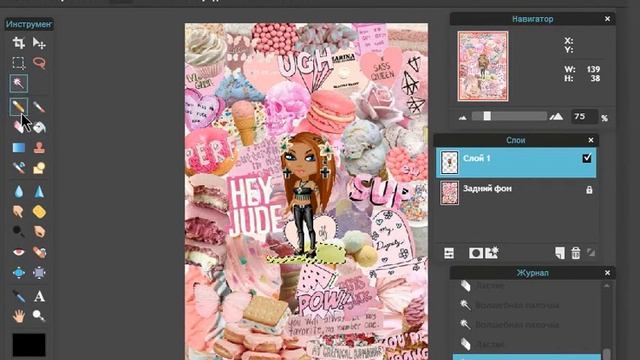
Task: Select the Paint Bucket tool
Action: (x=39, y=127)
